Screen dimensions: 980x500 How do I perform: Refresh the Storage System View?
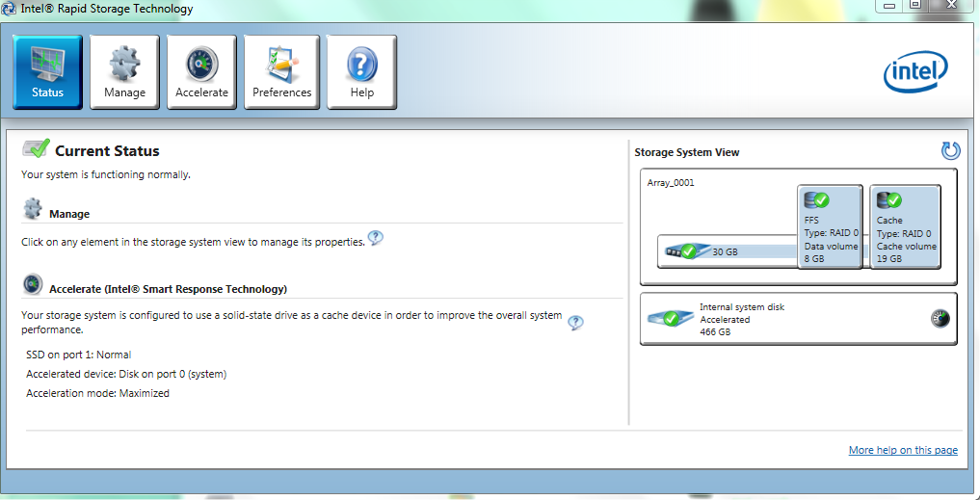(x=950, y=150)
